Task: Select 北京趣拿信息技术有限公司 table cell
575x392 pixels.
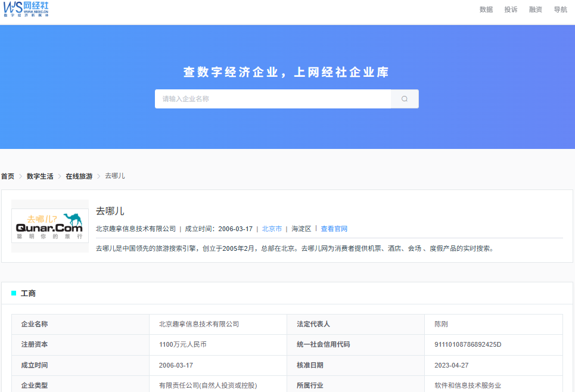Action: 218,324
